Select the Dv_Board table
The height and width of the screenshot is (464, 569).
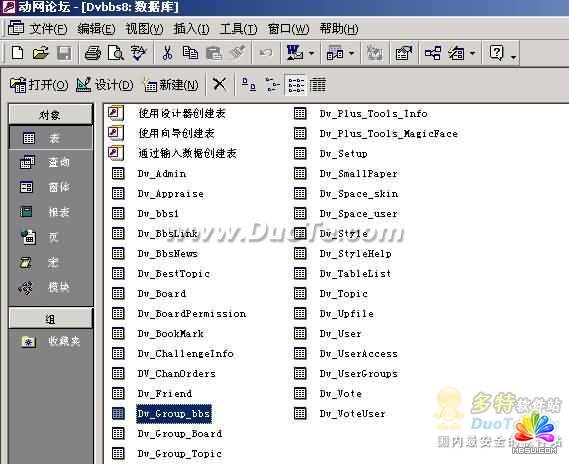coord(162,293)
